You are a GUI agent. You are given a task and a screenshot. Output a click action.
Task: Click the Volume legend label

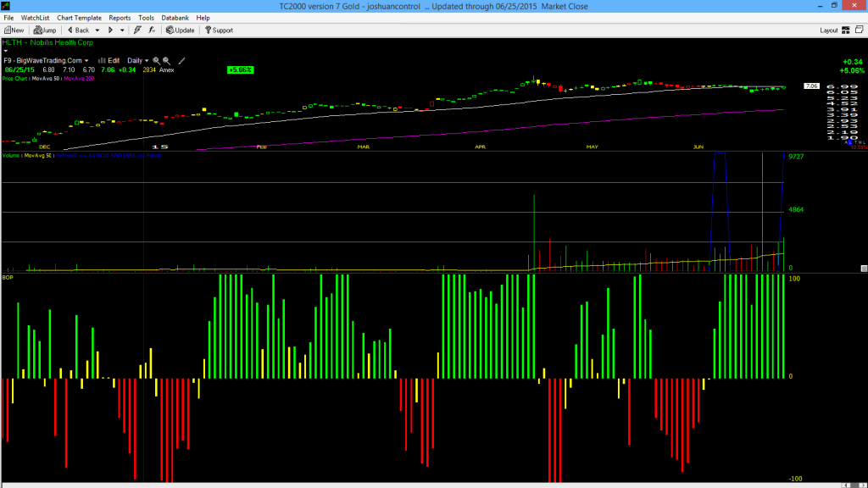point(10,156)
